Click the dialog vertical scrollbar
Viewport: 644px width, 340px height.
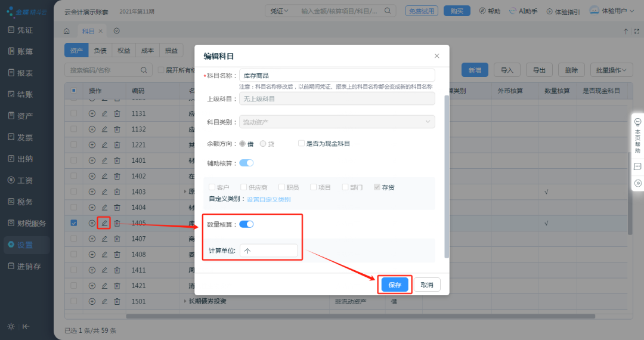447,177
